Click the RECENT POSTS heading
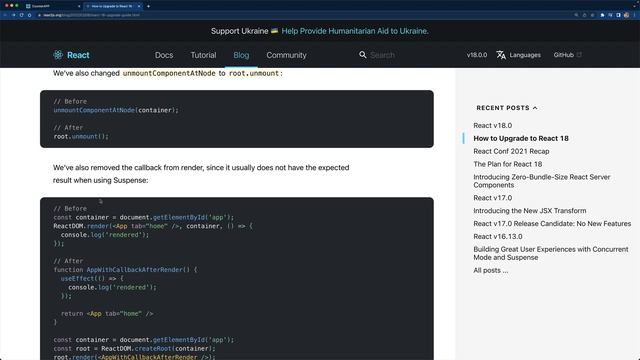The height and width of the screenshot is (360, 640). click(x=503, y=108)
